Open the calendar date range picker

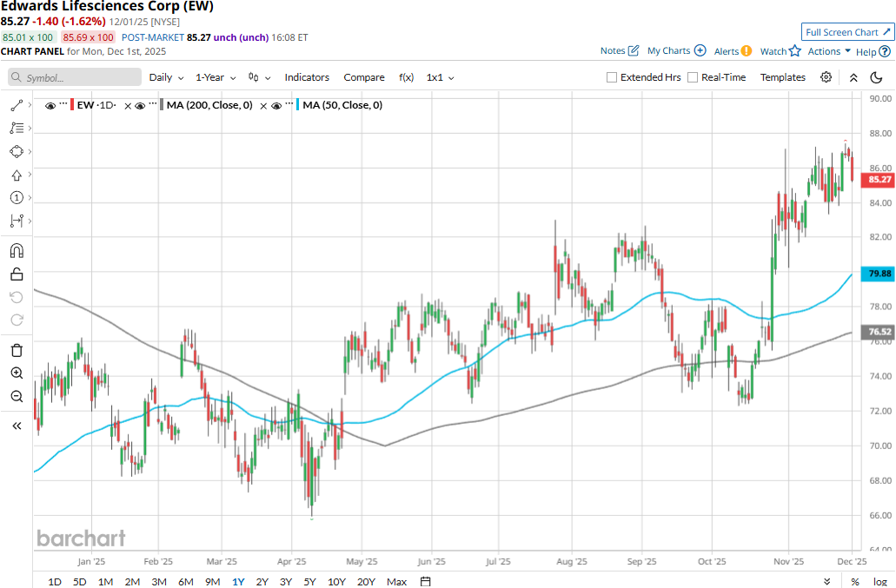(425, 581)
